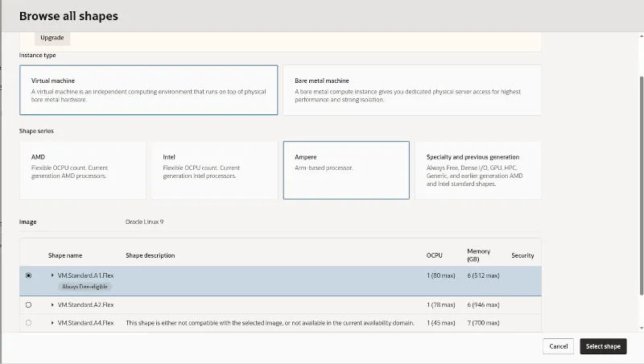
Task: Click the 1 (80 max) OCPU value
Action: (440, 275)
